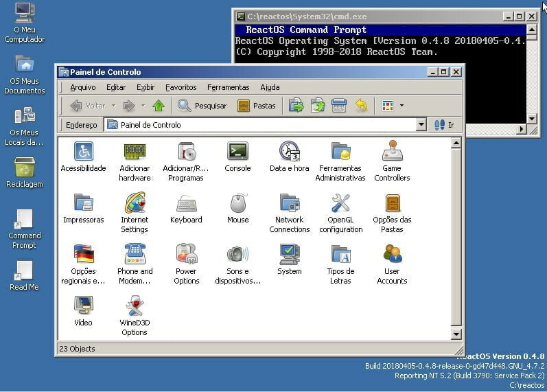The height and width of the screenshot is (392, 547).
Task: Expand the Endereço address bar dropdown
Action: pos(421,125)
